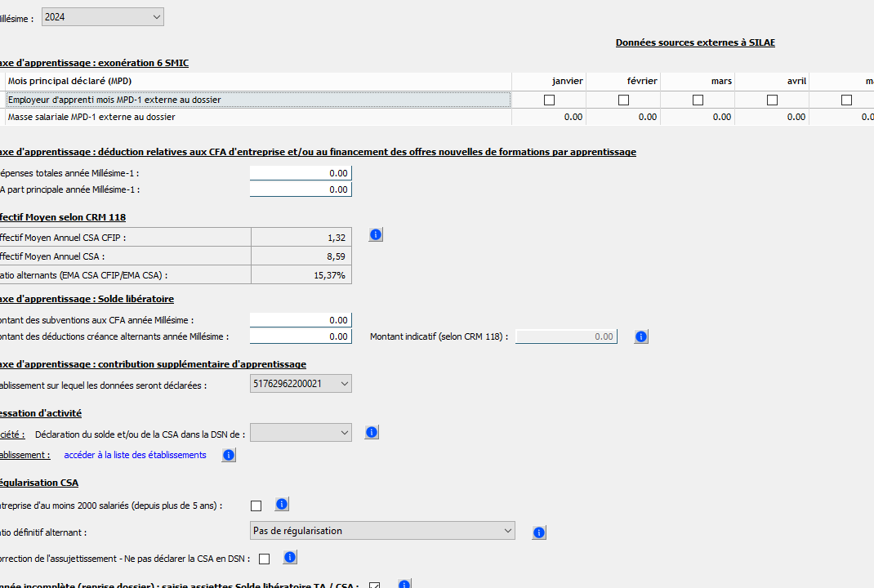
Task: Show info for Ratio définitif alternant
Action: [x=539, y=532]
